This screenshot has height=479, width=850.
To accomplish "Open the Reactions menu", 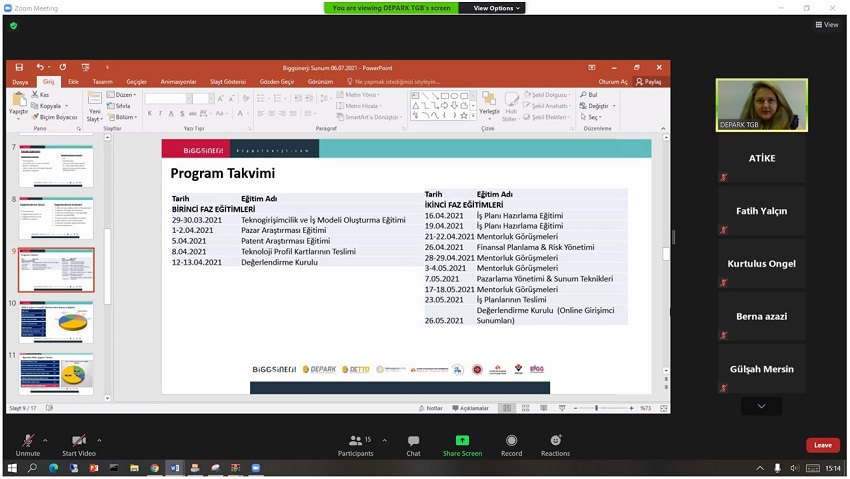I will [x=555, y=445].
